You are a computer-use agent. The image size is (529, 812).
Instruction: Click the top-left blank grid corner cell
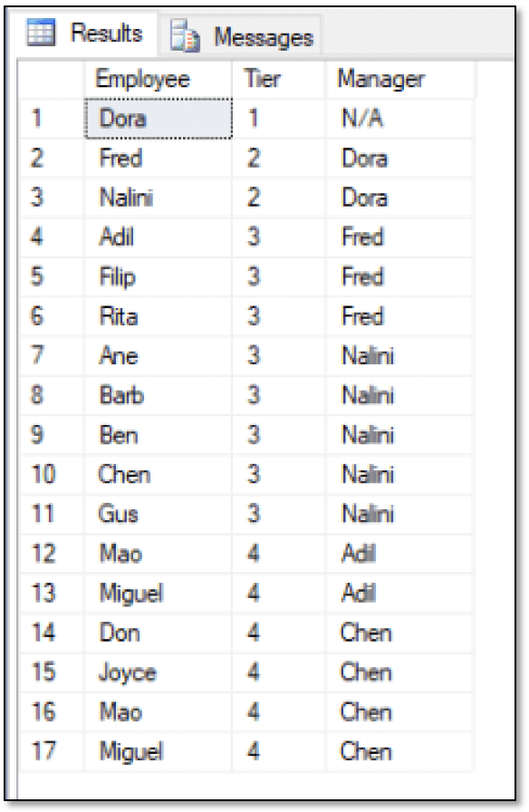pos(52,79)
